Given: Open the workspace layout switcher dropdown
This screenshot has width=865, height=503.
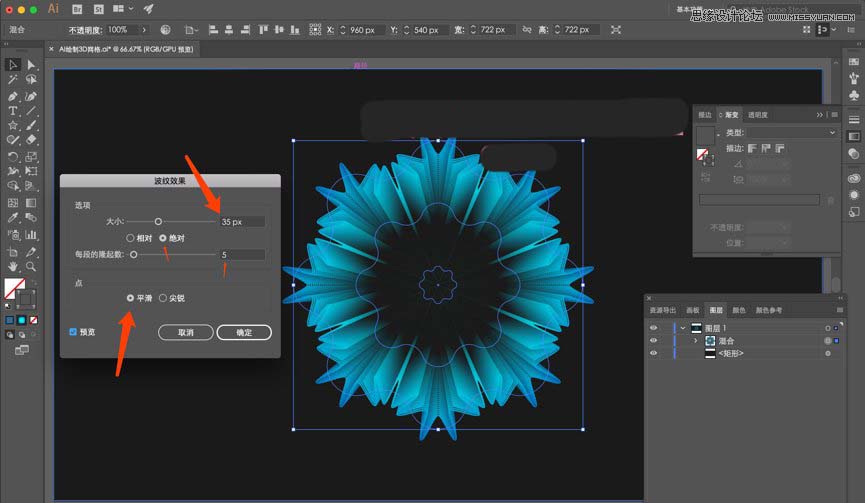Looking at the screenshot, I should pyautogui.click(x=123, y=9).
